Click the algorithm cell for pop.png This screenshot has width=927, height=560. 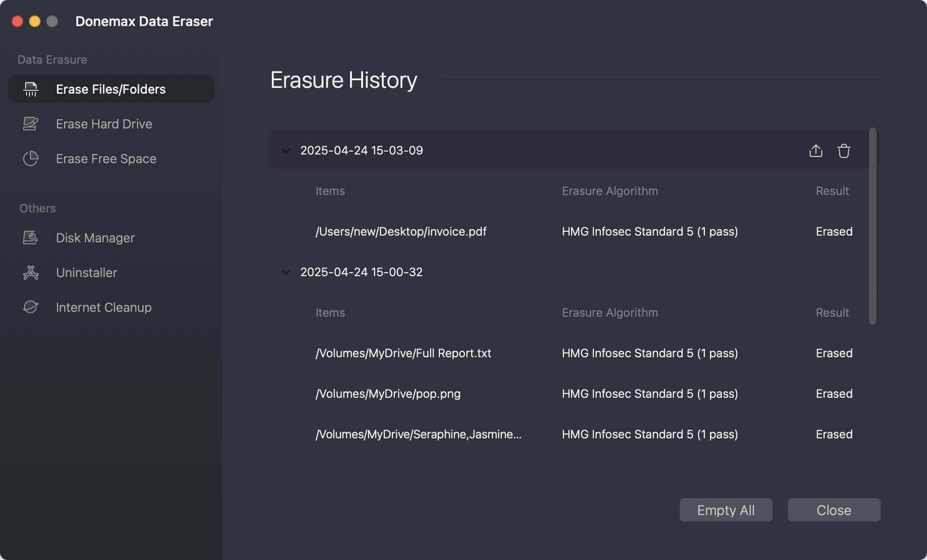click(x=650, y=394)
